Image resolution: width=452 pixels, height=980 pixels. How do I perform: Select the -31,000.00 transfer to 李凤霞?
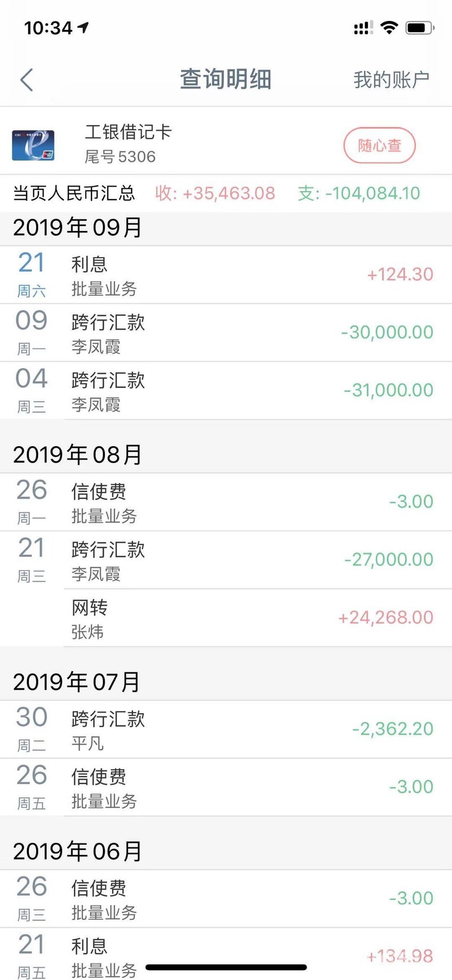coord(226,390)
